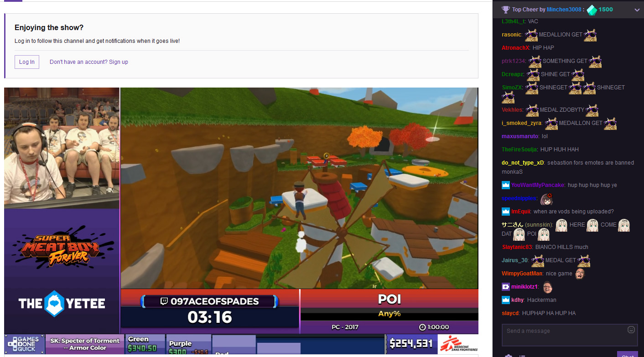Screen dimensions: 644x357
Task: Click username miniklotz1 in chat
Action: 525,287
